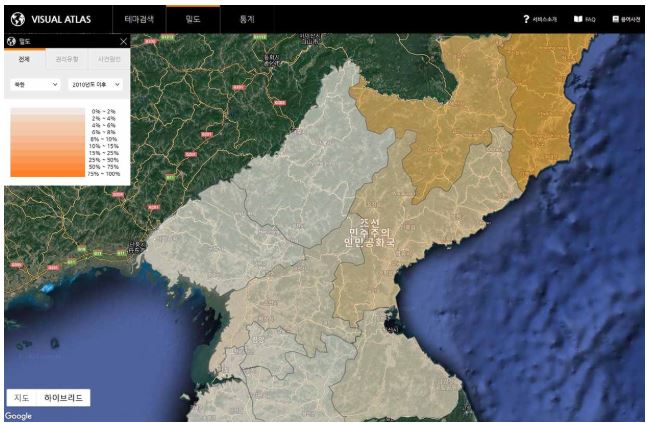Select the 밀도 tab in the top bar

click(193, 19)
